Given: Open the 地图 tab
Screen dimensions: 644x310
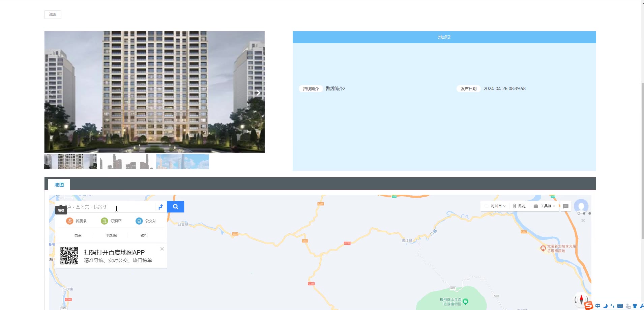Looking at the screenshot, I should coord(59,185).
